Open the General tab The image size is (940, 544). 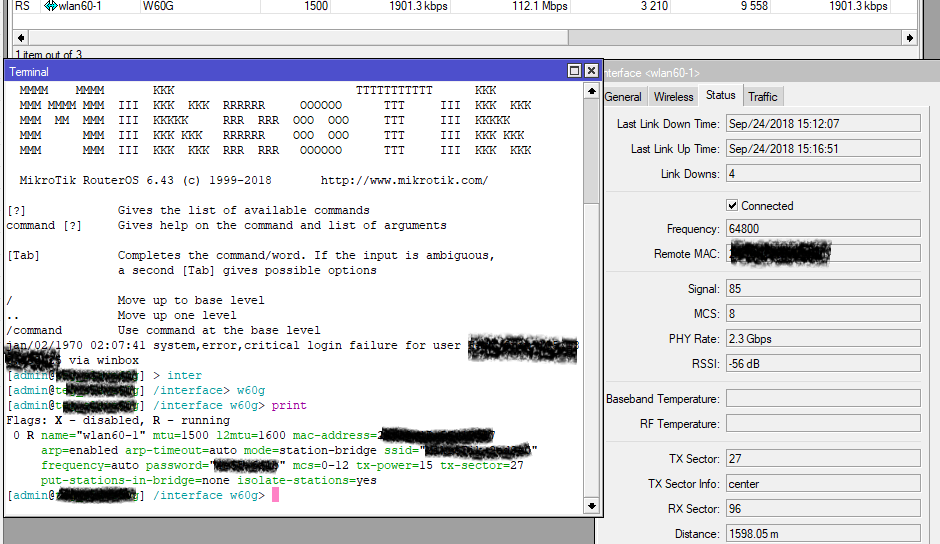pyautogui.click(x=623, y=97)
